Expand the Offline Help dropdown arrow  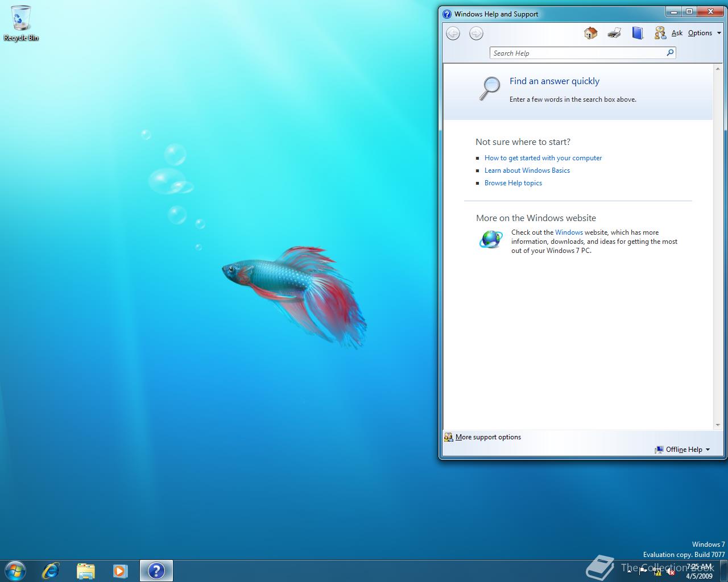pyautogui.click(x=708, y=450)
